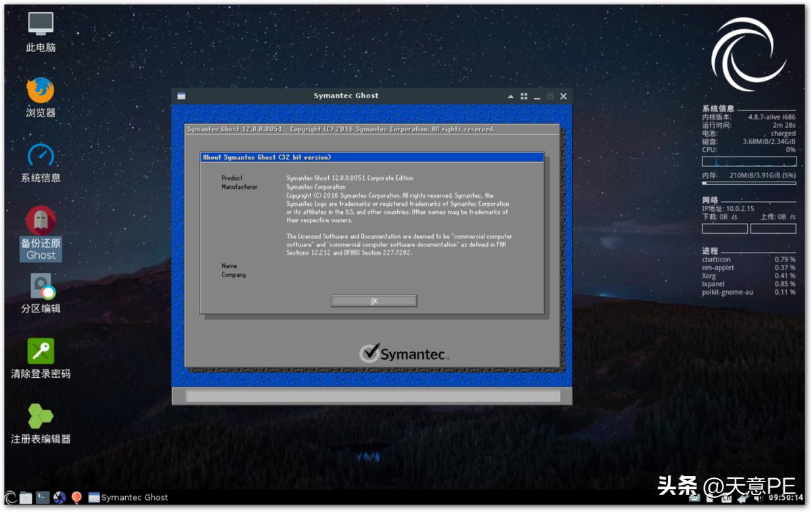The width and height of the screenshot is (812, 512).
Task: Open the file manager folder icon in taskbar
Action: (x=26, y=497)
